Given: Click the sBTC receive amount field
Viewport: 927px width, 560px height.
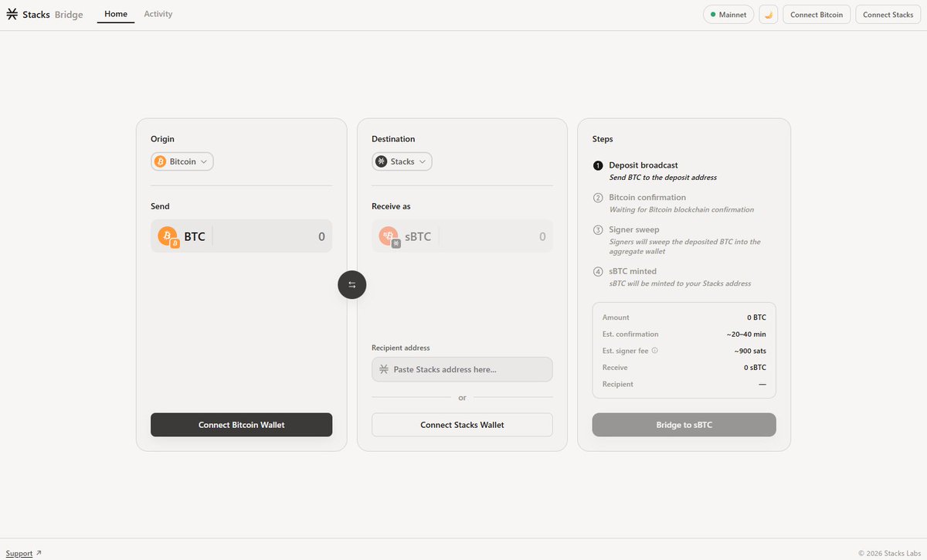Looking at the screenshot, I should coord(462,236).
